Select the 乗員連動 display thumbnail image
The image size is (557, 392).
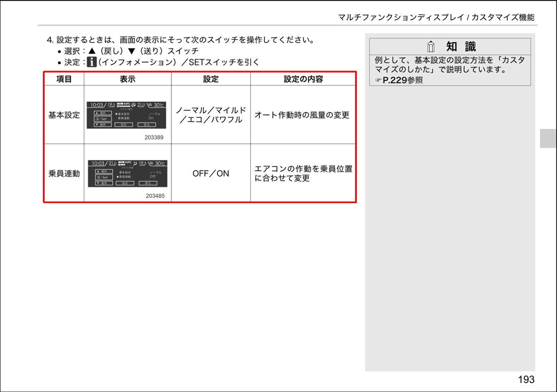click(127, 173)
